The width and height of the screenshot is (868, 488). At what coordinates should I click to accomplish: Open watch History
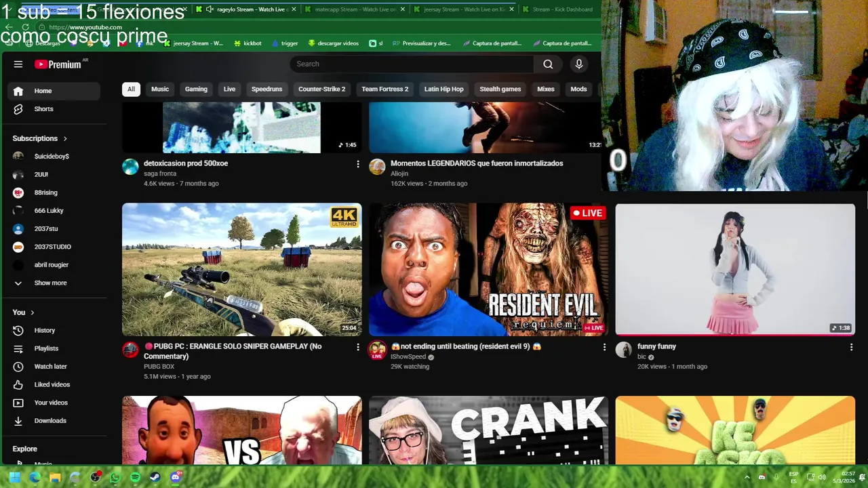[x=54, y=331]
